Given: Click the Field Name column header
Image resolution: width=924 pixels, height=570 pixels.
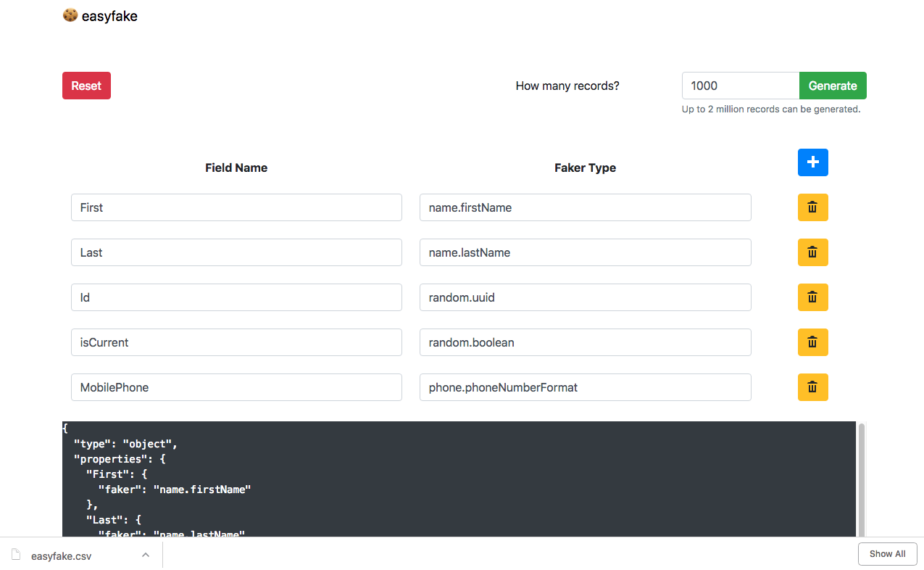Looking at the screenshot, I should point(236,168).
